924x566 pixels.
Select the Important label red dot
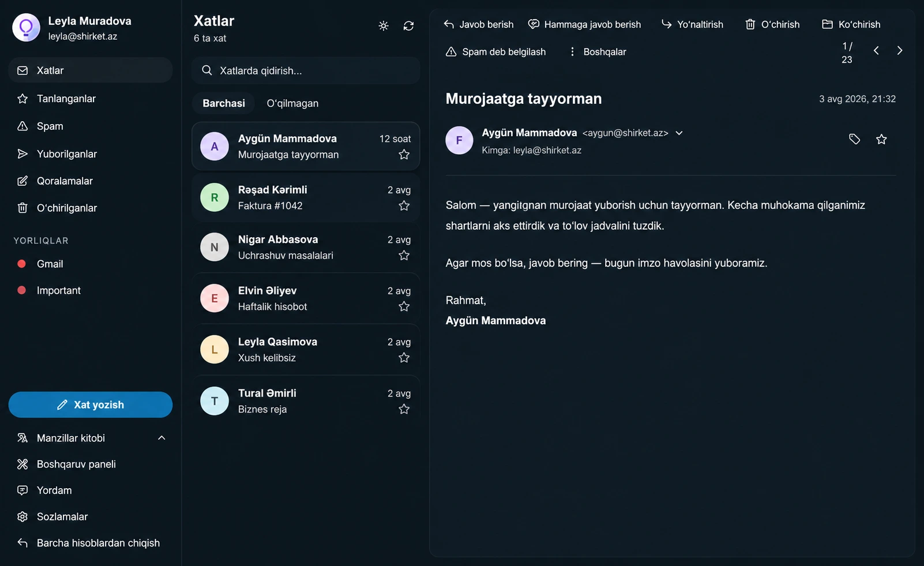coord(22,290)
